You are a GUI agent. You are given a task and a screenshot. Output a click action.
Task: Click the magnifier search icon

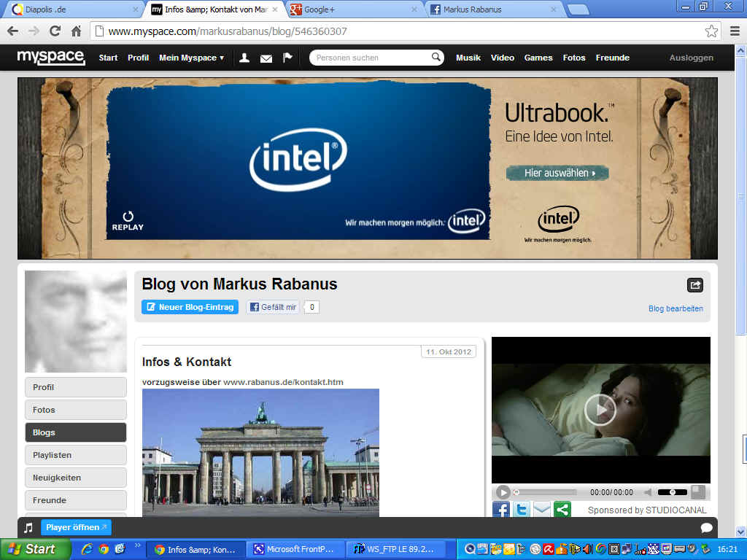(x=436, y=58)
